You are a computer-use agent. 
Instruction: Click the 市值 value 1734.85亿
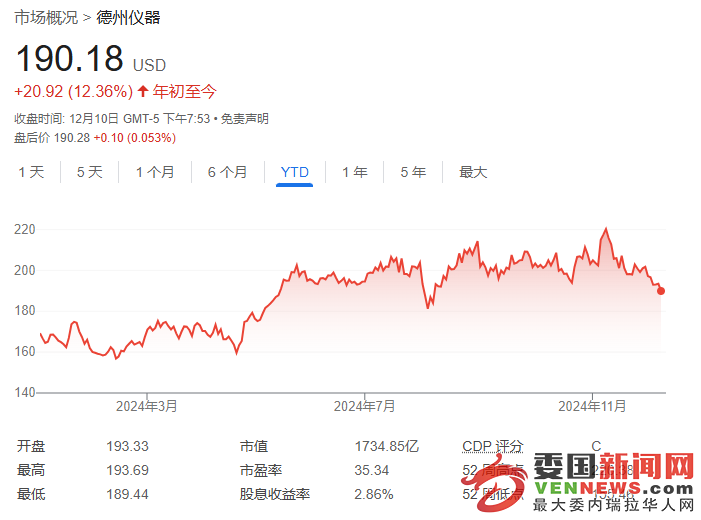coord(386,446)
